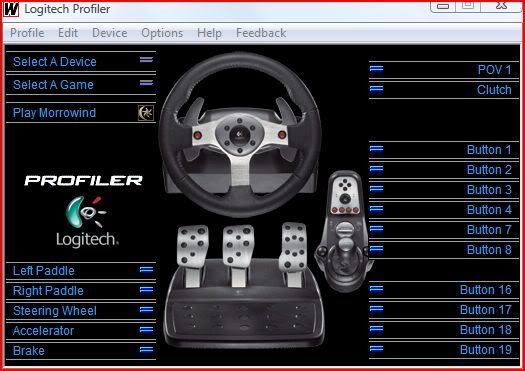This screenshot has width=525, height=371.
Task: Click the steering wheel image
Action: coord(240,134)
